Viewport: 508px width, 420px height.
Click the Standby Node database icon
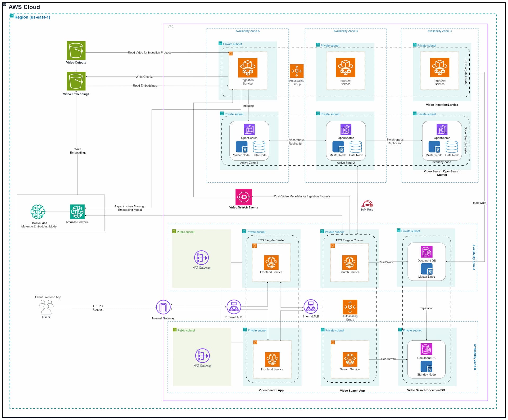coord(427,367)
